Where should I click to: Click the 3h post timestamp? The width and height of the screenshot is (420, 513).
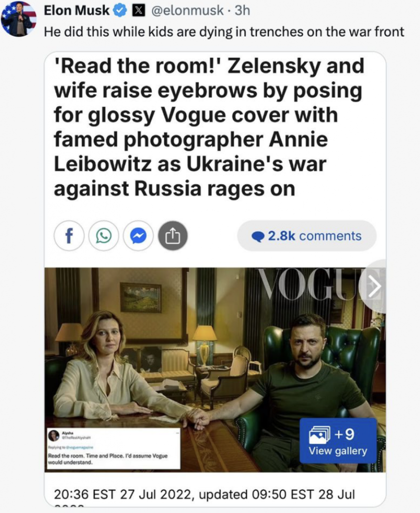(x=243, y=11)
